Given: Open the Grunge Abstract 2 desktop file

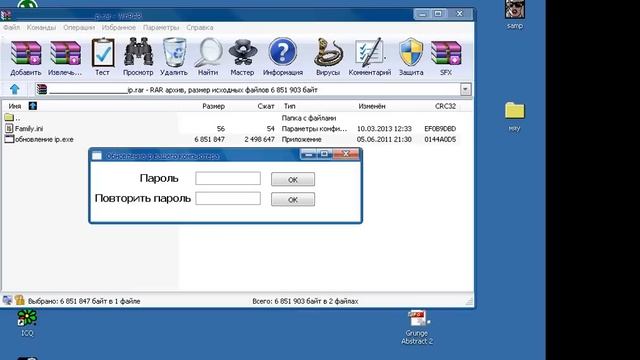Looking at the screenshot, I should click(417, 327).
